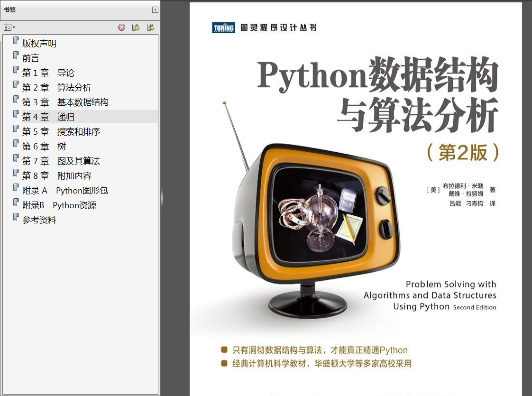Click the author name 布拉德利·米勒
The width and height of the screenshot is (532, 396).
click(463, 186)
